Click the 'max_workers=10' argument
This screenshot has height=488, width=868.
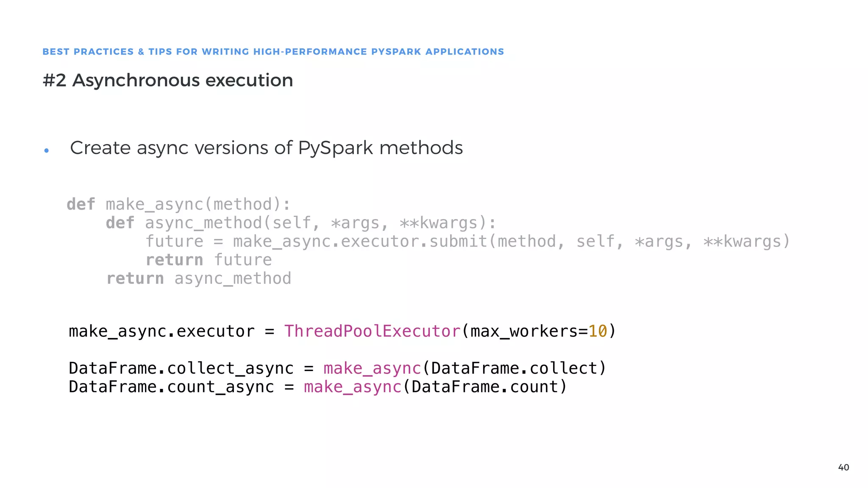click(539, 331)
